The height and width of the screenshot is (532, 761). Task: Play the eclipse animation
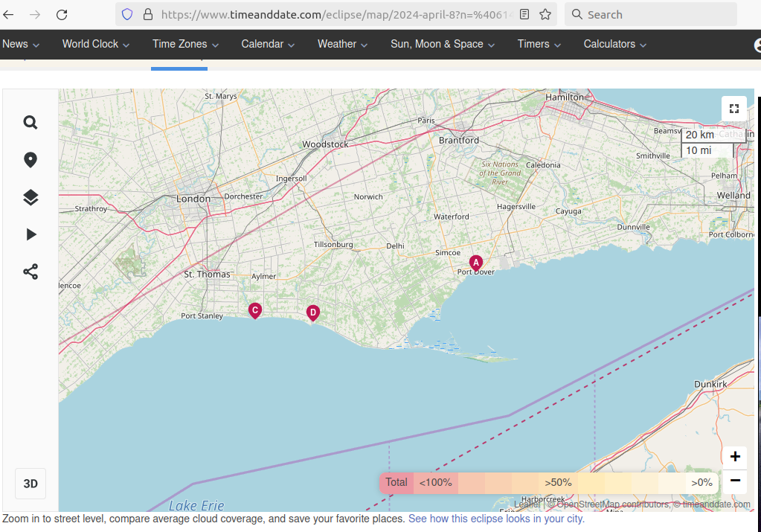coord(30,234)
